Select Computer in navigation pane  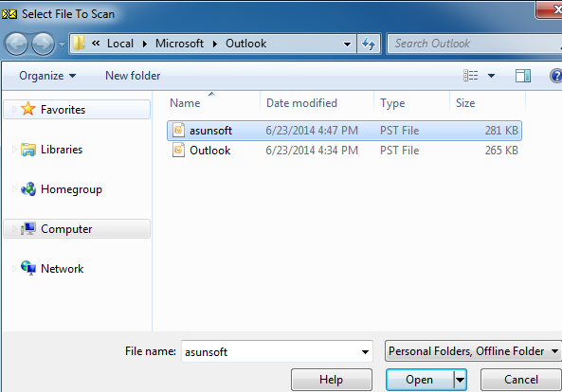(77, 229)
